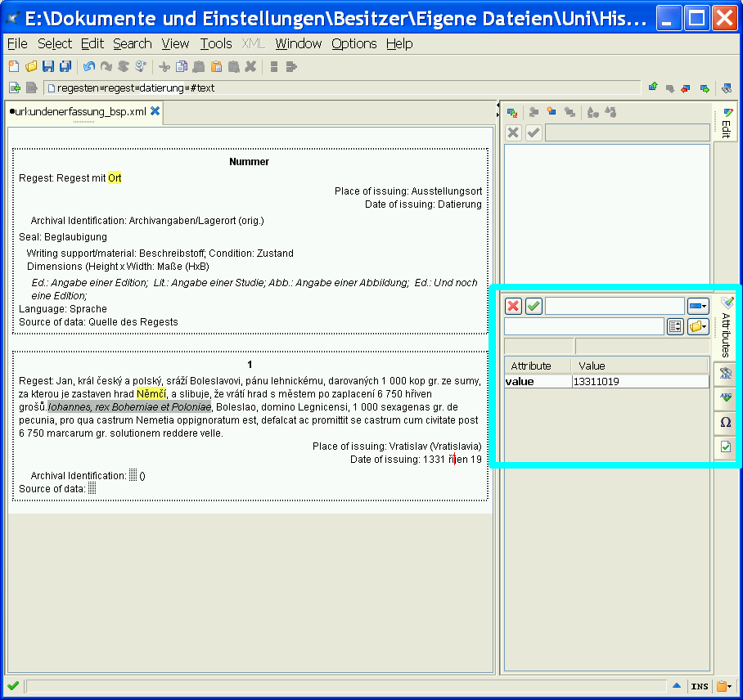
Task: Open the Search binoculars ABC side tab
Action: 726,373
